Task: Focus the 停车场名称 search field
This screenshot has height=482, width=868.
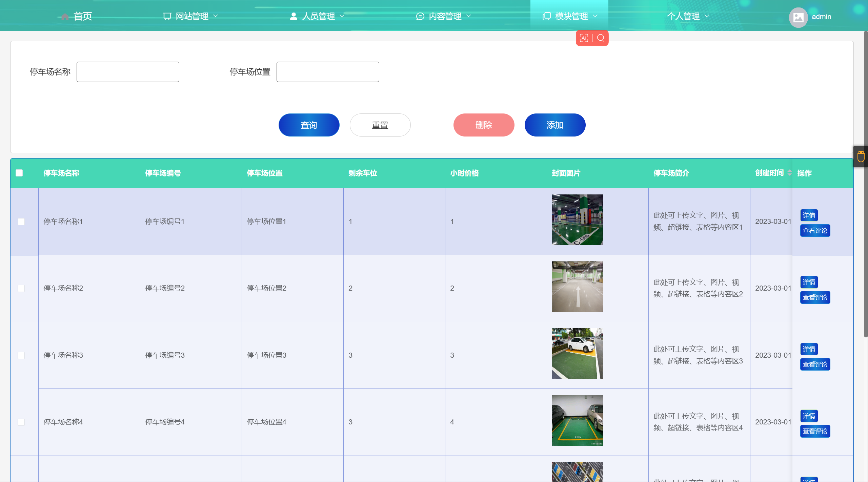Action: pyautogui.click(x=128, y=72)
